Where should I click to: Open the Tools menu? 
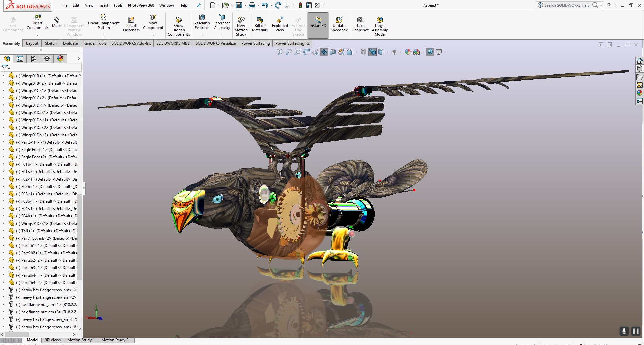coord(118,5)
